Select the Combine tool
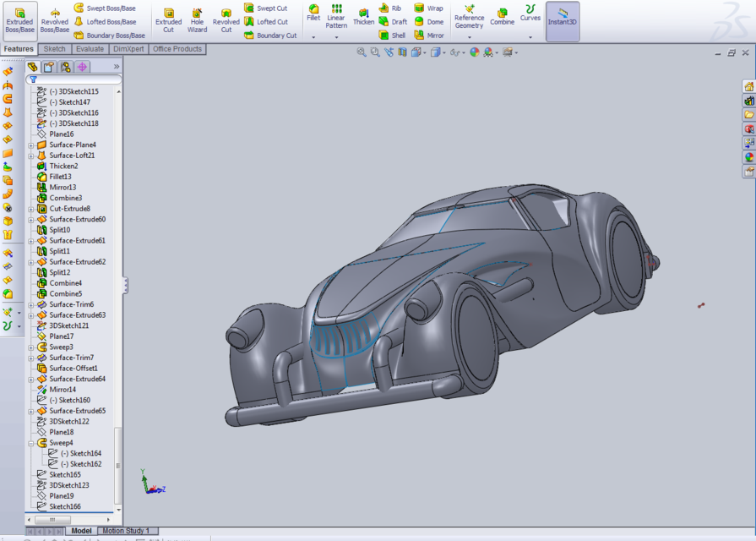Screen dimensions: 756x541 pyautogui.click(x=502, y=19)
